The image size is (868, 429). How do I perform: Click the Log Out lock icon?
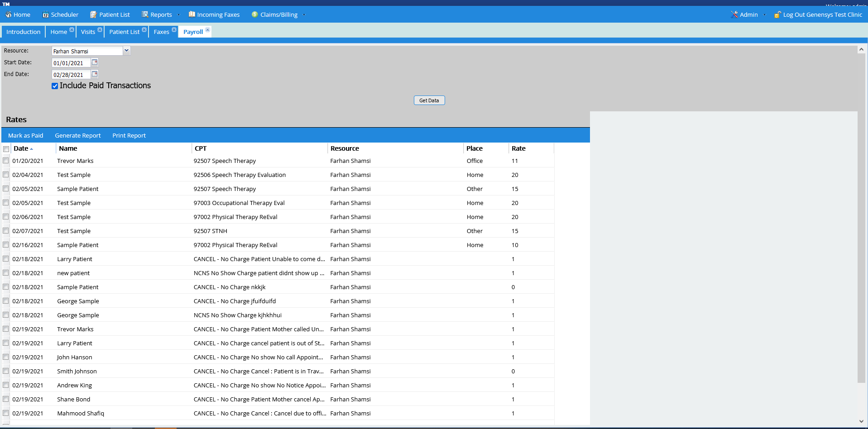click(777, 14)
